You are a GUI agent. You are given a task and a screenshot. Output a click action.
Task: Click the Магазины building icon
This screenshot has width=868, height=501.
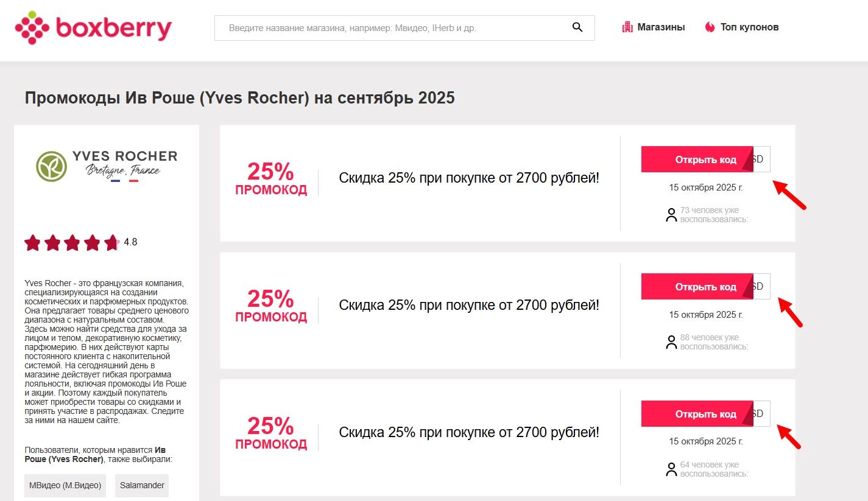pyautogui.click(x=627, y=27)
